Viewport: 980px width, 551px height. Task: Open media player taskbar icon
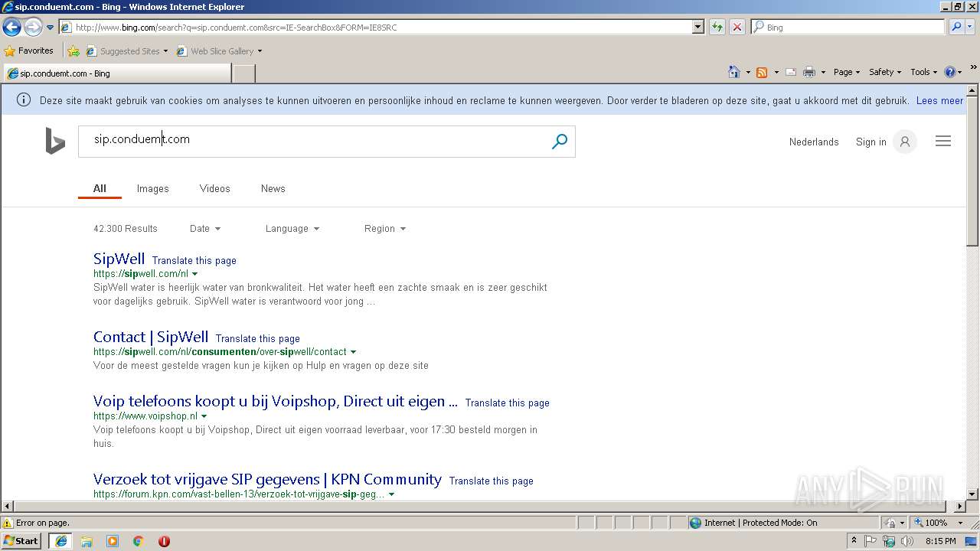[113, 541]
